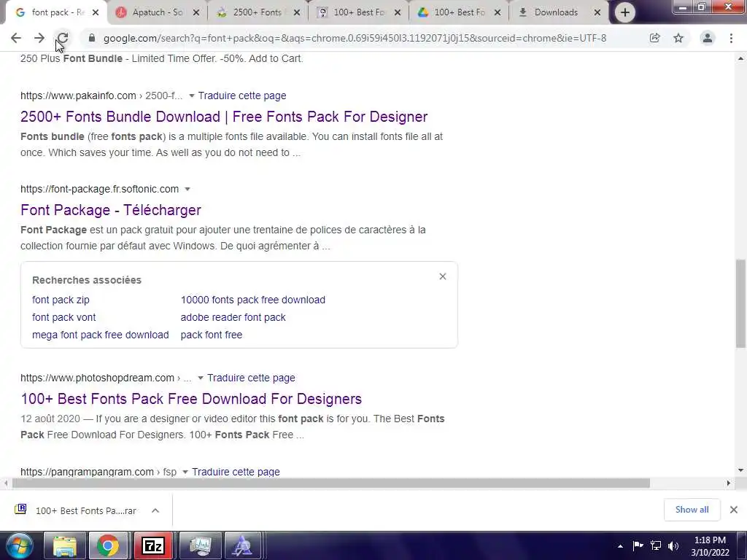The height and width of the screenshot is (560, 747).
Task: Close the Downloads tab
Action: (597, 12)
